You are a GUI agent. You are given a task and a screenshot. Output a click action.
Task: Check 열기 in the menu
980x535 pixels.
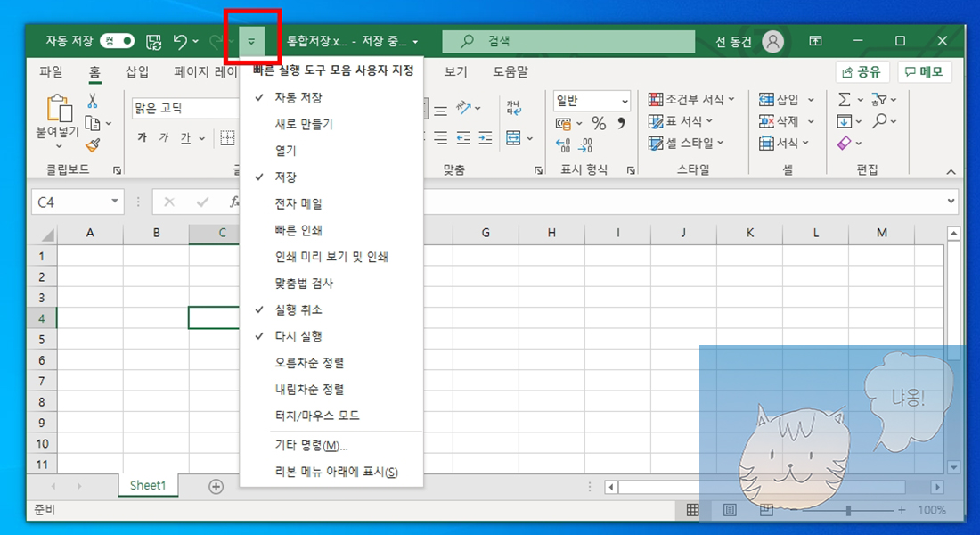pyautogui.click(x=331, y=151)
